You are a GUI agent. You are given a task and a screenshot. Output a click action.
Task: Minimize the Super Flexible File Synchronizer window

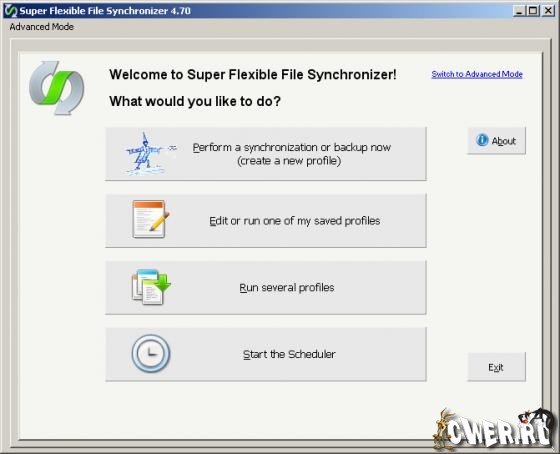519,11
